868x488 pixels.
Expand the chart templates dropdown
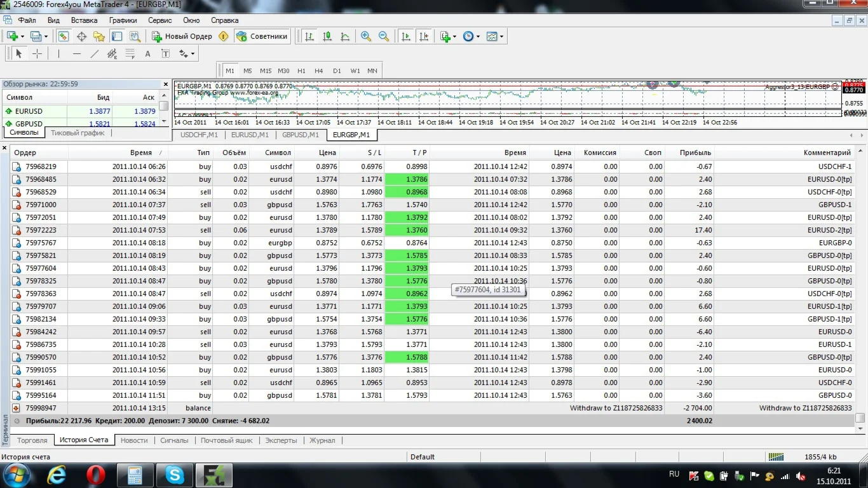click(502, 36)
